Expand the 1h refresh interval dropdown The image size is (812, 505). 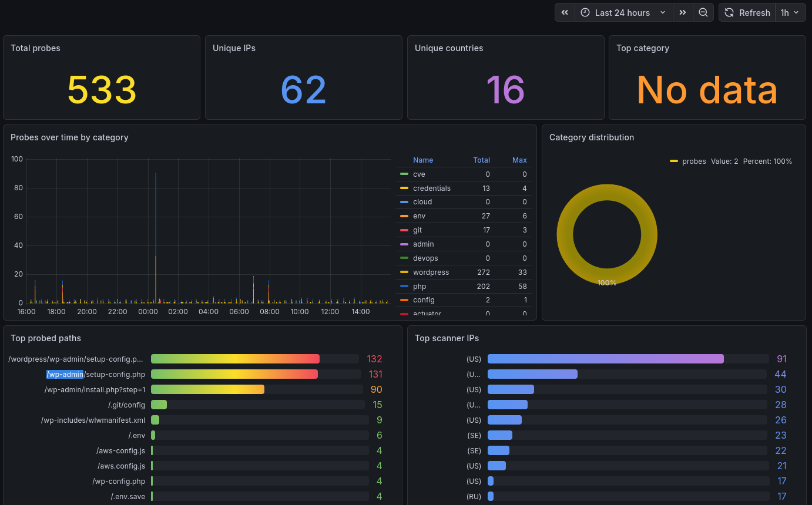tap(789, 12)
